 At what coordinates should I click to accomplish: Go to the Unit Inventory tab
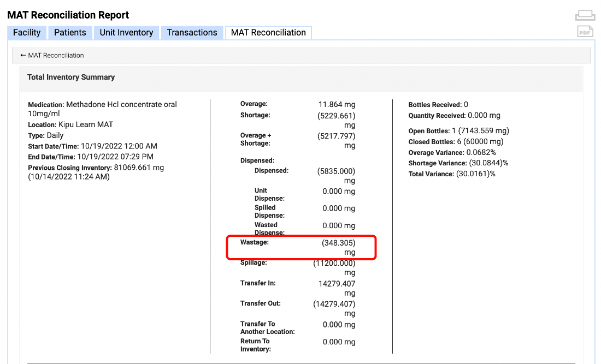[x=126, y=33]
